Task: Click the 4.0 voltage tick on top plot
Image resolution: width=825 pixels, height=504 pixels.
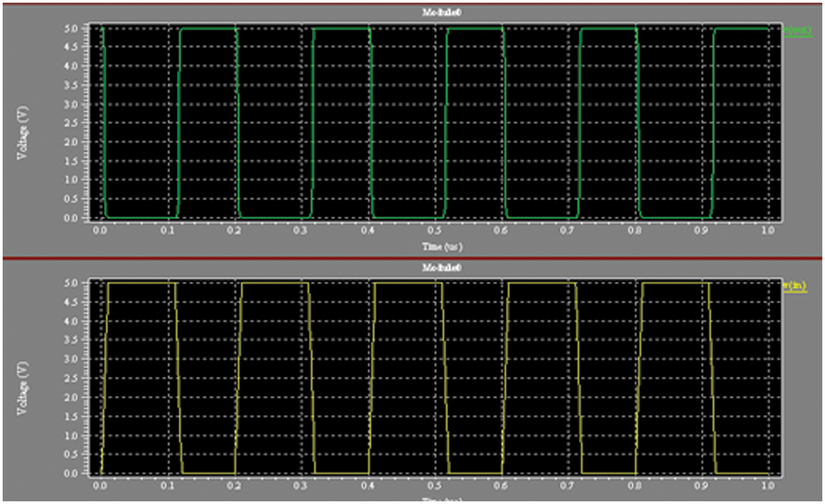Action: pos(71,66)
